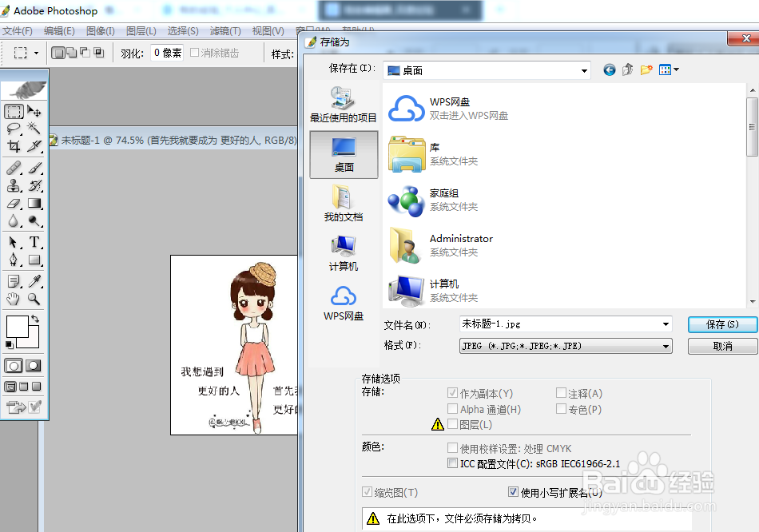Click the 取消 button
759x532 pixels.
tap(722, 346)
